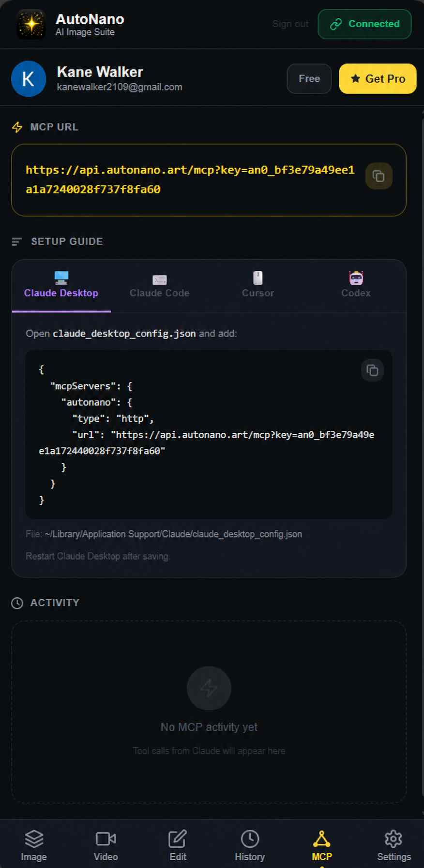Screen dimensions: 424x868
Task: Switch to the Cursor tab
Action: tap(258, 286)
